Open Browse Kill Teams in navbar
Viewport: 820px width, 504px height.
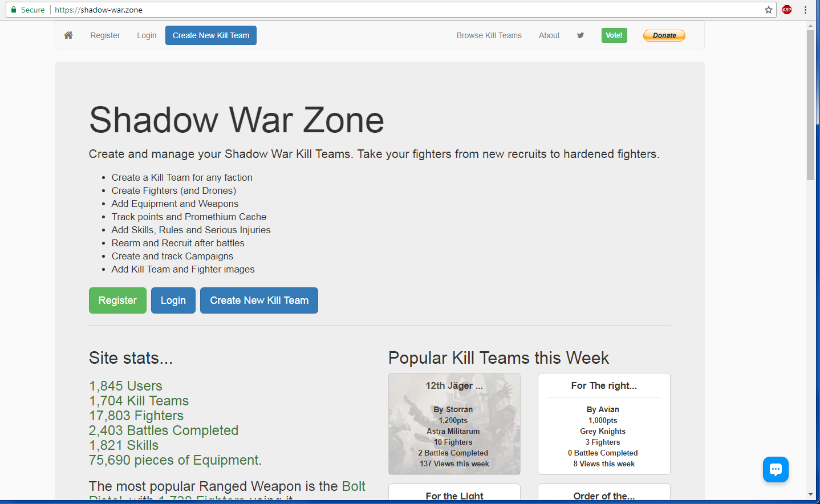tap(489, 35)
